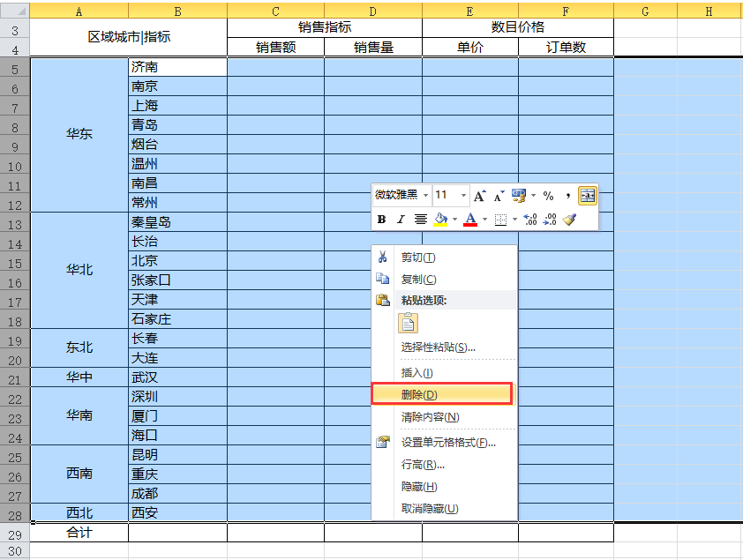Click the paste option clipboard icon
The height and width of the screenshot is (560, 743).
click(408, 324)
